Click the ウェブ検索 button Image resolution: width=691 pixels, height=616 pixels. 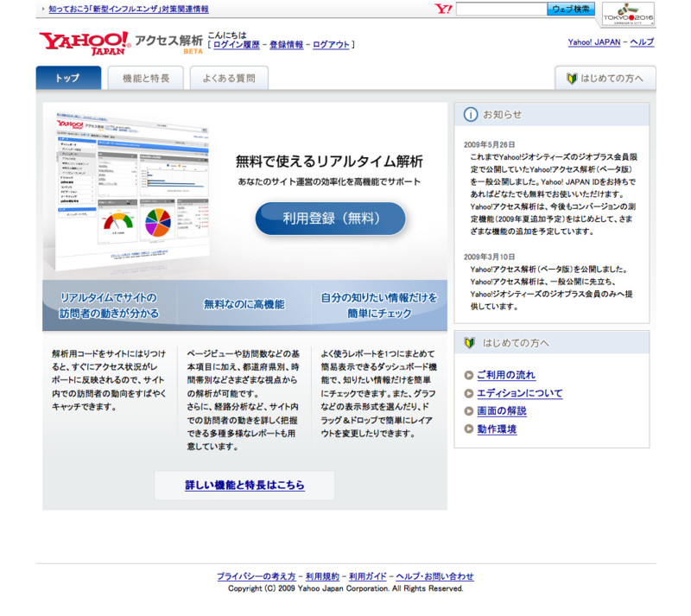coord(571,9)
